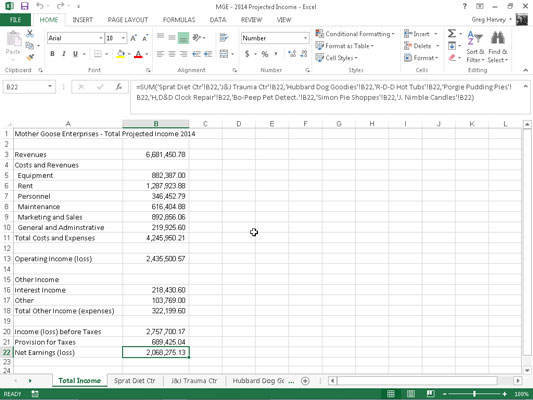533x400 pixels.
Task: Click the zoom slider handle
Action: tap(475, 394)
